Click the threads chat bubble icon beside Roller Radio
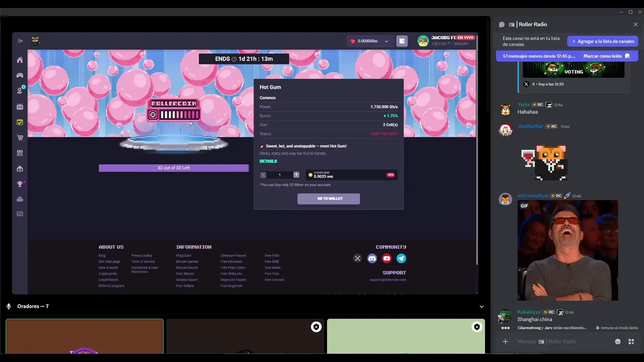644x362 pixels. click(x=502, y=24)
